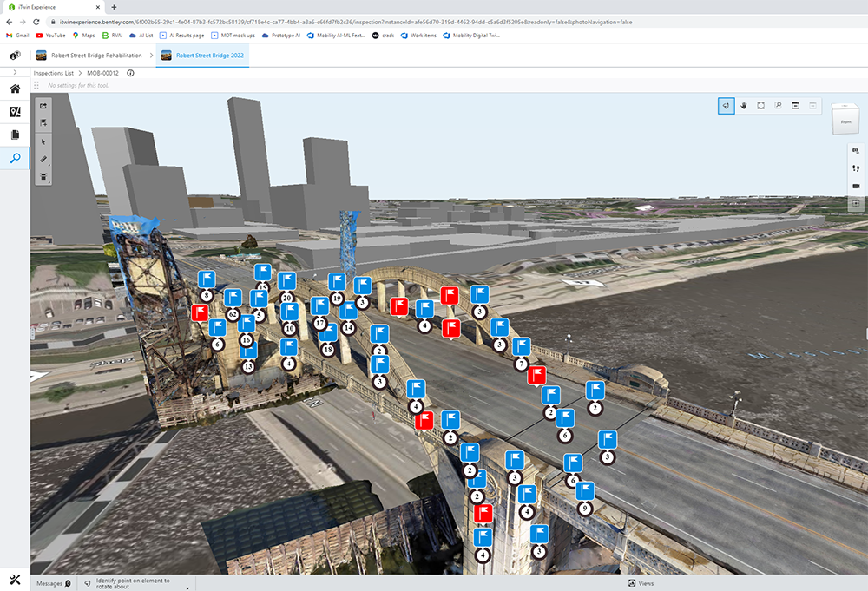Click the Front face of view cube
The width and height of the screenshot is (868, 591).
click(x=845, y=123)
